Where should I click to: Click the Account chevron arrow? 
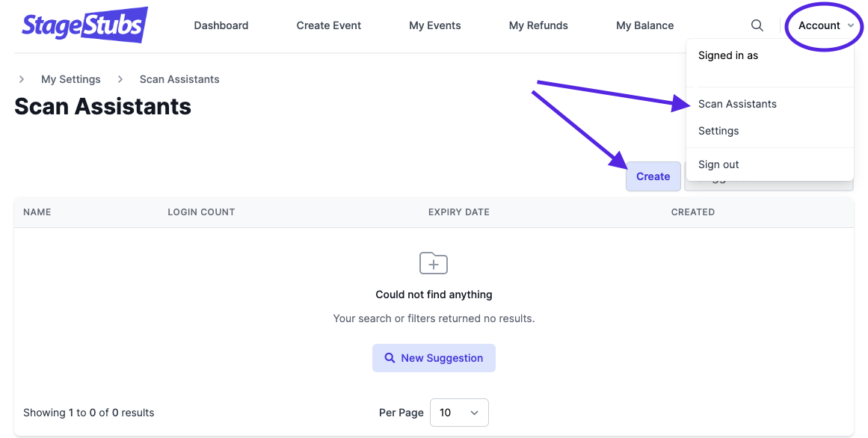(x=851, y=26)
